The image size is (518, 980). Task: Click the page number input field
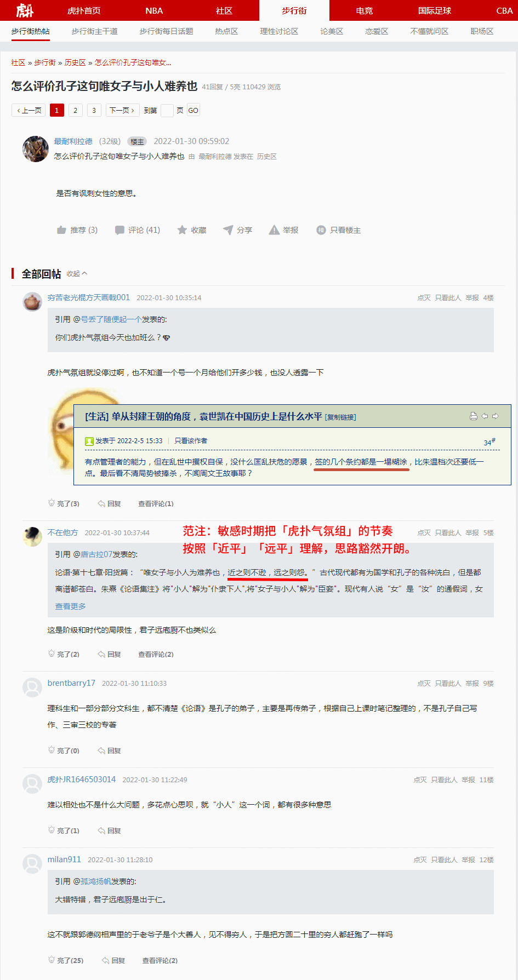click(x=167, y=110)
